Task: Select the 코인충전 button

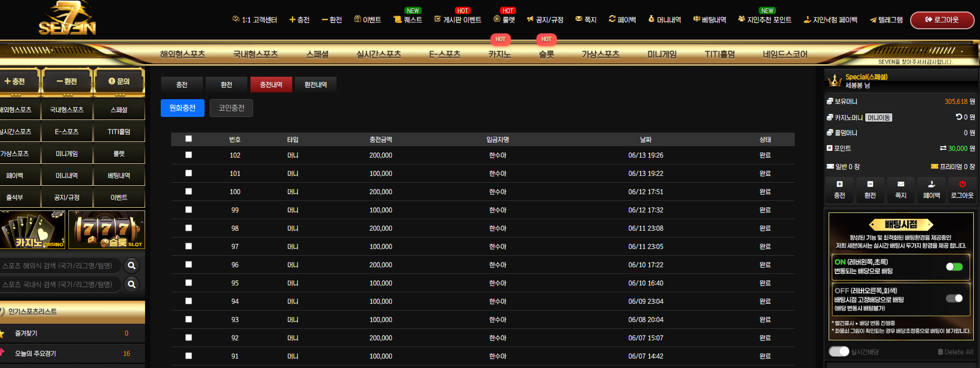Action: pos(231,108)
